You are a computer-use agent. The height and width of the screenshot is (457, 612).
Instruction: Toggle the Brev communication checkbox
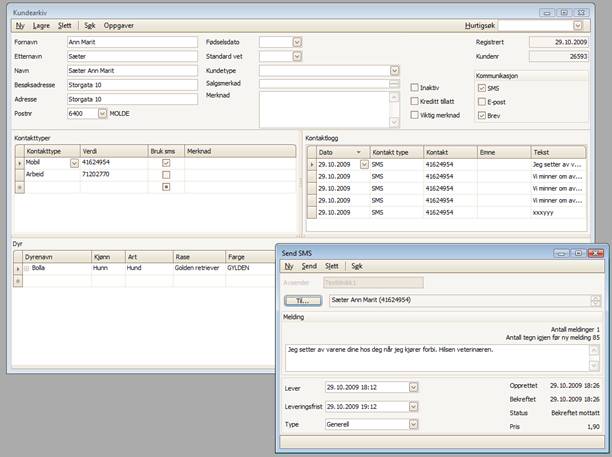point(482,116)
